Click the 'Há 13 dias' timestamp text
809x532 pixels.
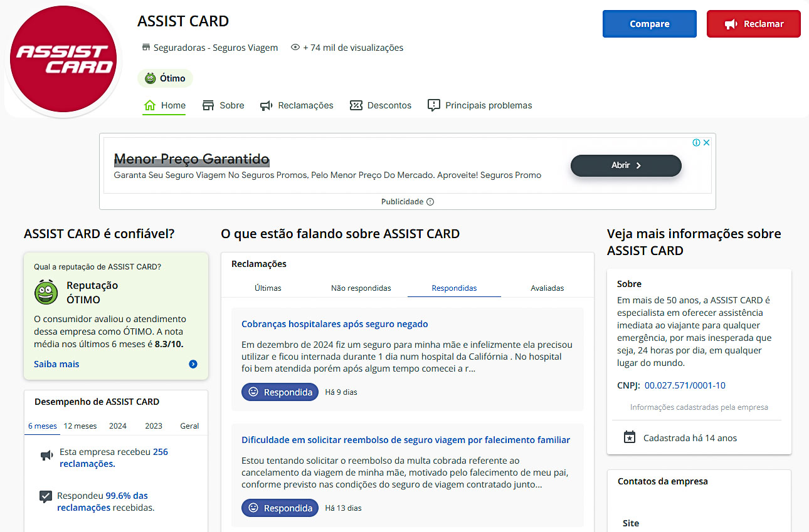click(x=343, y=508)
